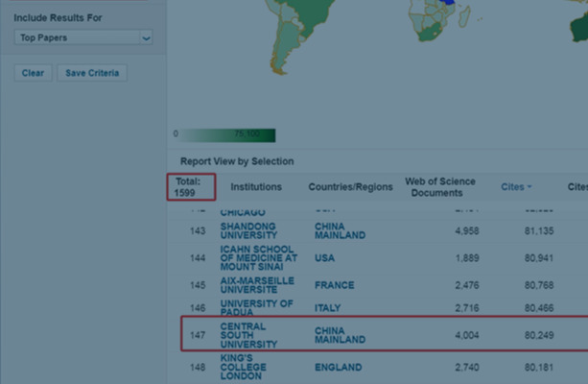Open the Shandong University link
The width and height of the screenshot is (588, 384).
pyautogui.click(x=248, y=230)
